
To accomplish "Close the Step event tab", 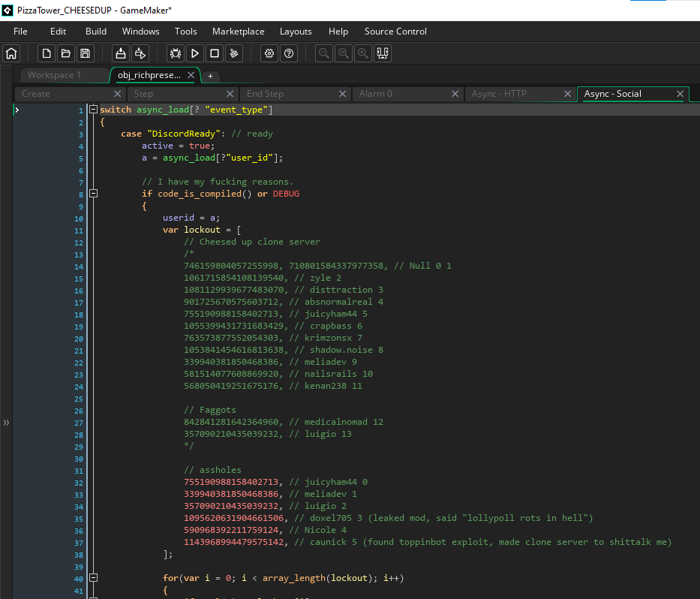I will (230, 94).
